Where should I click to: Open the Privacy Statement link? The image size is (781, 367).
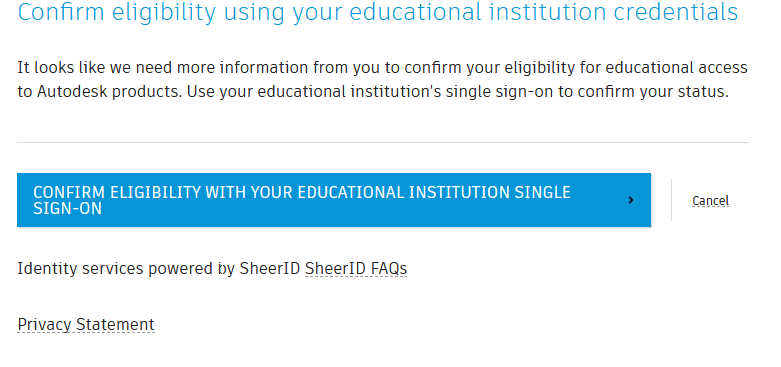[86, 325]
